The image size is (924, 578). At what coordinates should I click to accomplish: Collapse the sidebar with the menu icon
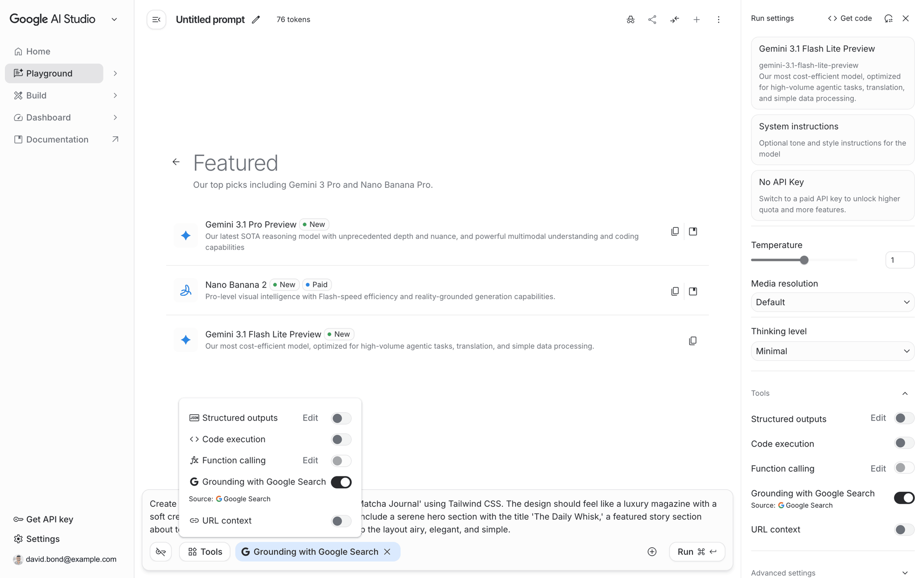(156, 20)
